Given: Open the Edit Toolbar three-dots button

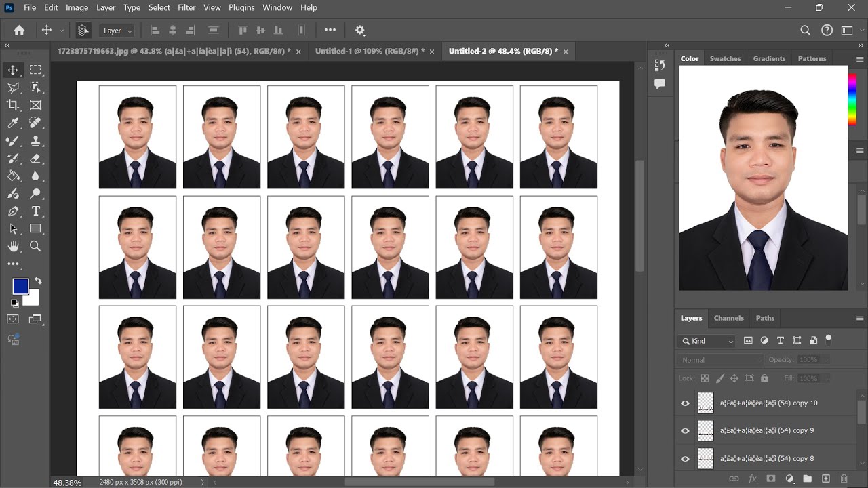Looking at the screenshot, I should [x=13, y=264].
